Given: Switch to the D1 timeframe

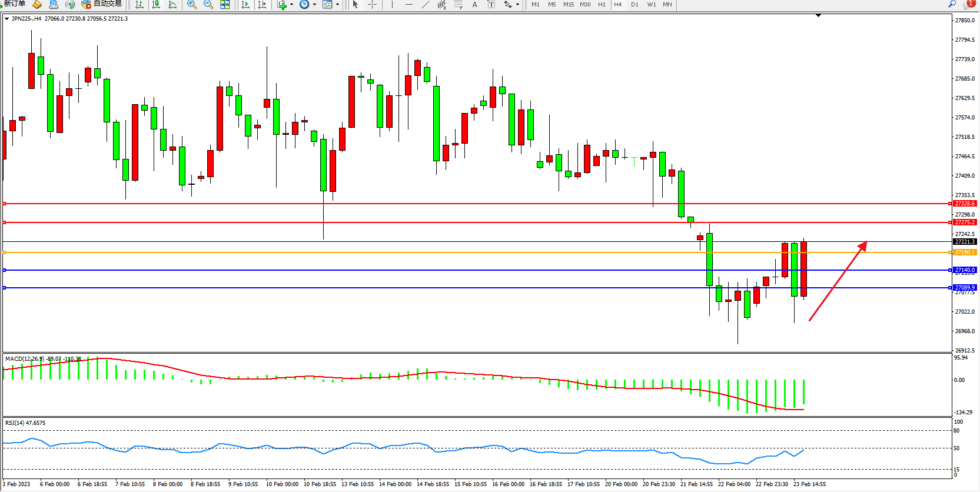Looking at the screenshot, I should point(634,4).
